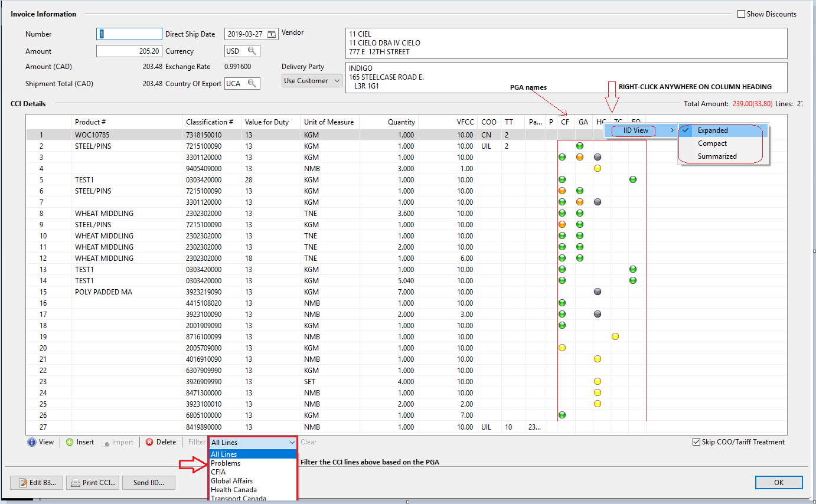The width and height of the screenshot is (816, 504).
Task: Select Health Canada in the filter list
Action: coord(253,490)
